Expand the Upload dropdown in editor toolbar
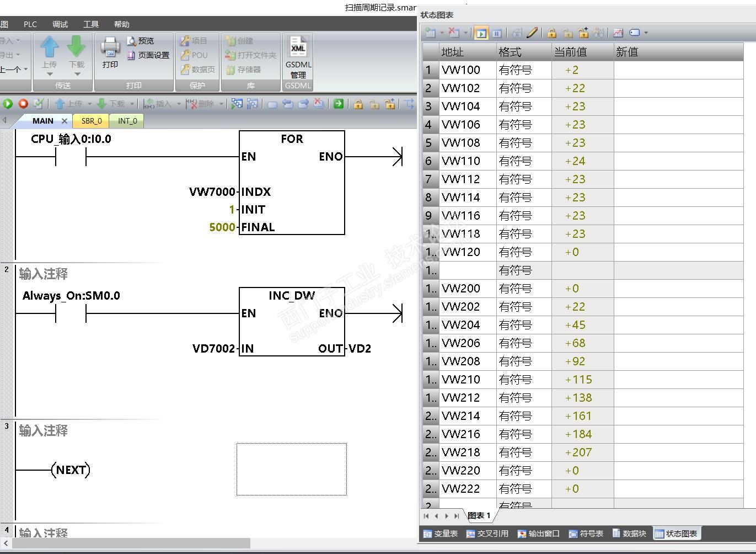 coord(89,104)
